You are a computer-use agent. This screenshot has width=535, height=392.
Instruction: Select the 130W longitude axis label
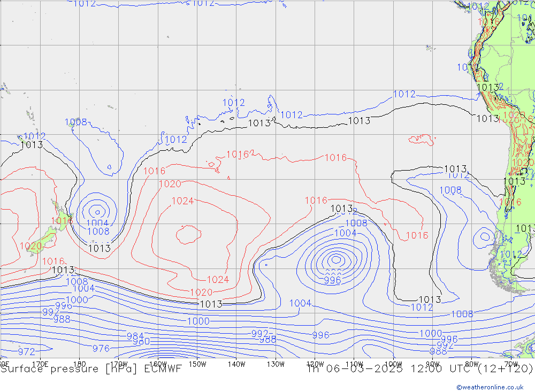click(x=276, y=364)
